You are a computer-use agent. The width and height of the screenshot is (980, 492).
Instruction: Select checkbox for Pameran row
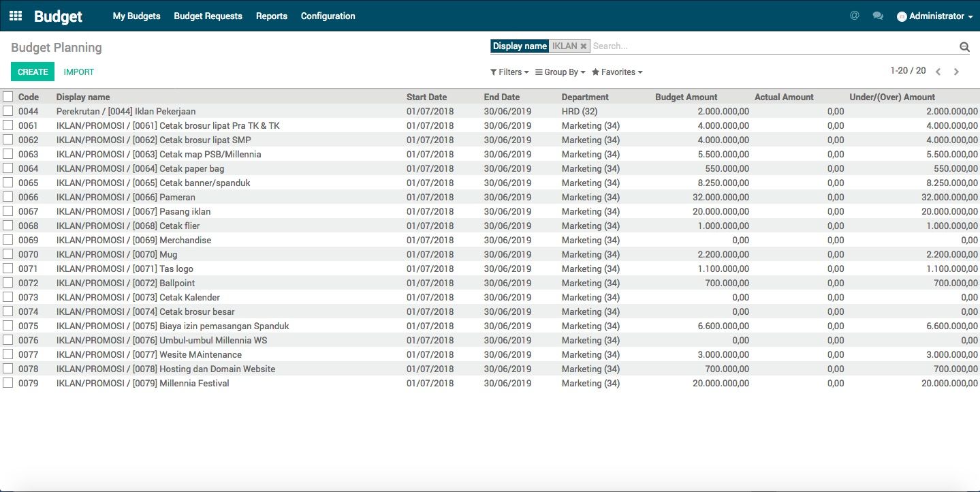pos(7,197)
